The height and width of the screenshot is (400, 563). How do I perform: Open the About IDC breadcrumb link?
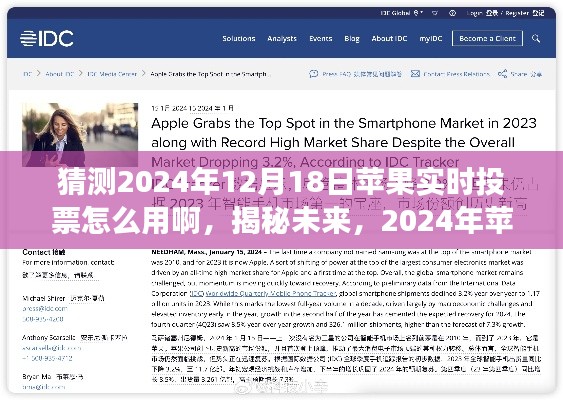(60, 74)
